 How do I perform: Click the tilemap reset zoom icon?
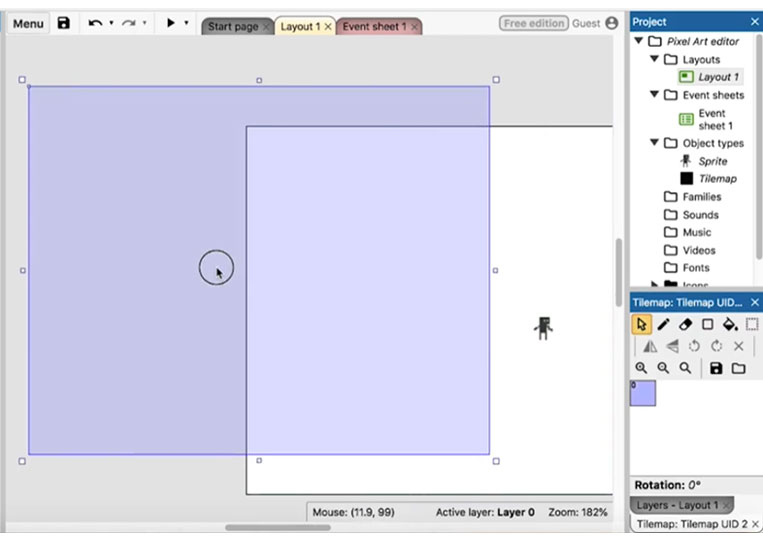click(685, 368)
